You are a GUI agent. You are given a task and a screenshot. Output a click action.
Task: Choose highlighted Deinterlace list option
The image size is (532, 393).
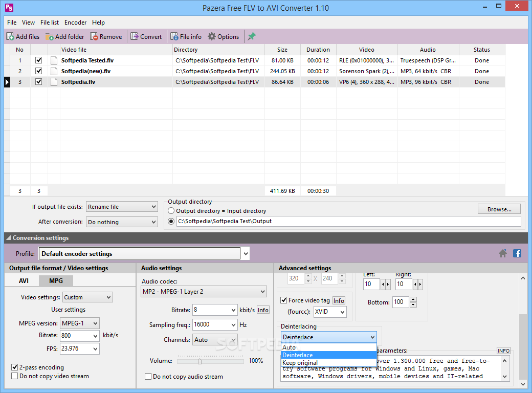(x=329, y=355)
